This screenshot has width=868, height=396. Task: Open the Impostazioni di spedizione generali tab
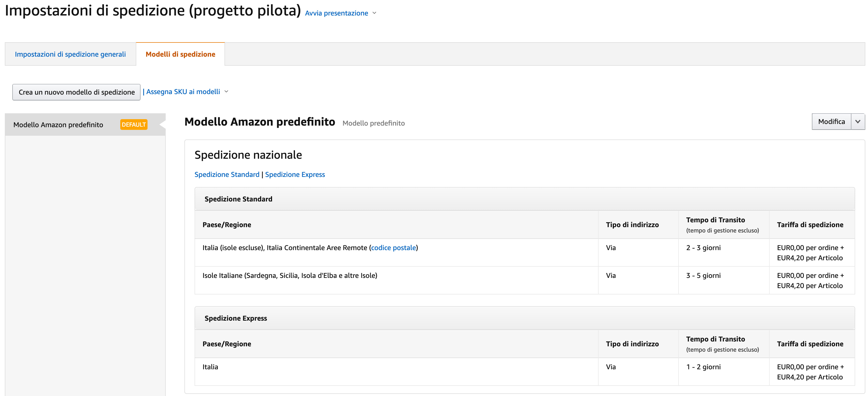tap(70, 54)
